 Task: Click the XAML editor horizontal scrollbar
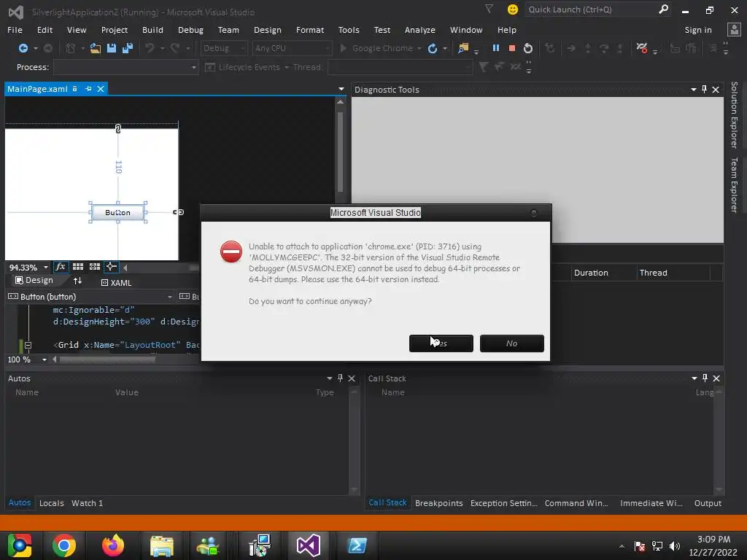tap(107, 359)
